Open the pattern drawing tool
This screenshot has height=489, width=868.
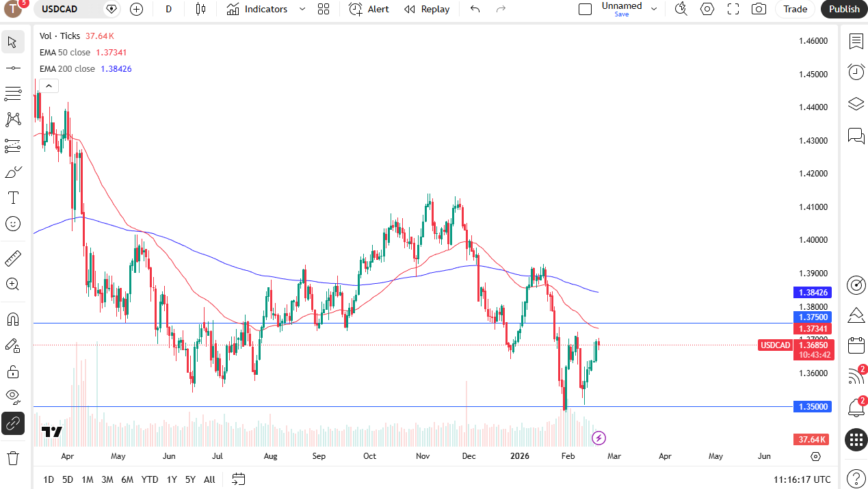pos(12,120)
